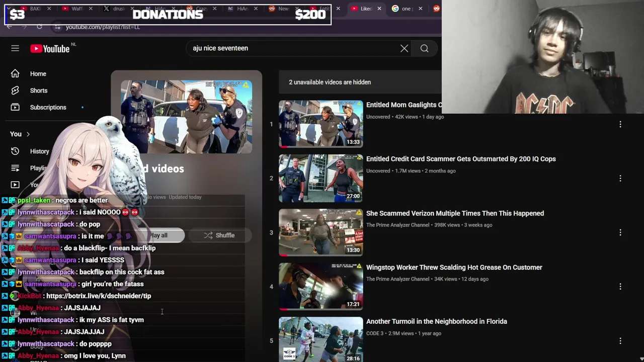The image size is (644, 362).
Task: Open the YouTube hamburger guide menu
Action: click(x=15, y=48)
